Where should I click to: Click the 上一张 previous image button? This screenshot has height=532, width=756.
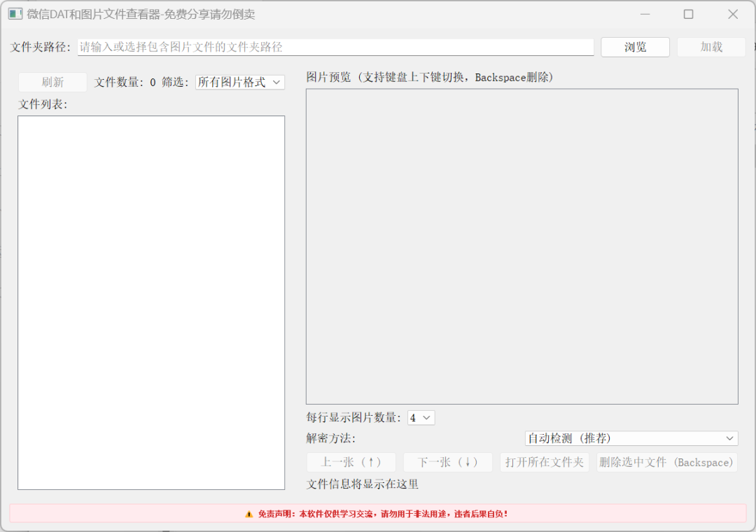point(351,461)
